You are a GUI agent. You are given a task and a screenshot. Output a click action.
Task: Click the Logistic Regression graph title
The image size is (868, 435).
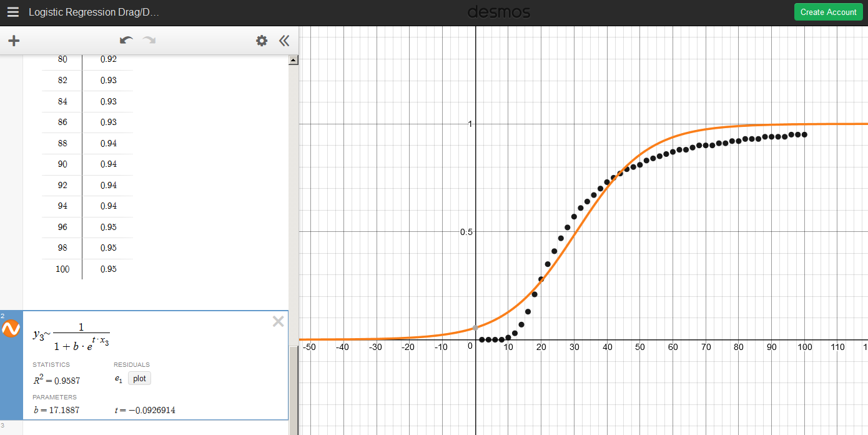[94, 12]
